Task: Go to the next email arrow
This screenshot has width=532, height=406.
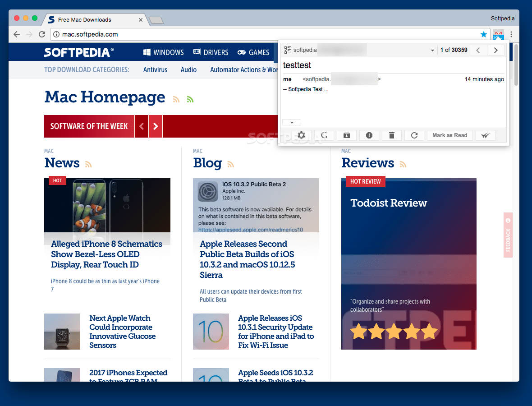Action: 495,50
